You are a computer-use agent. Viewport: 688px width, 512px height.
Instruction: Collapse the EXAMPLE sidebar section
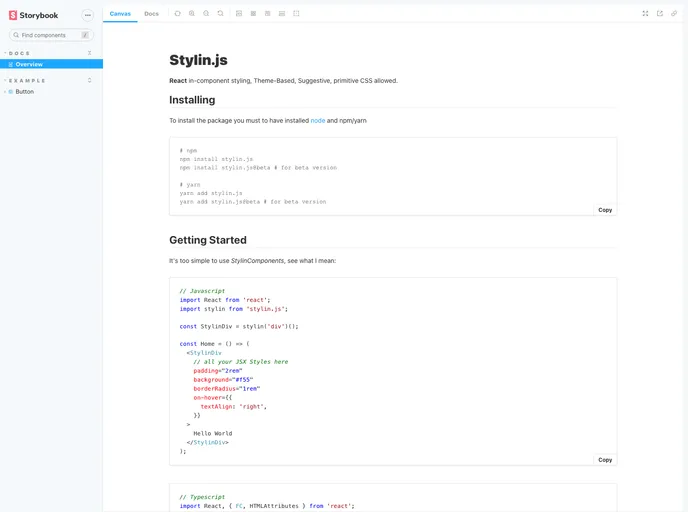click(x=26, y=81)
